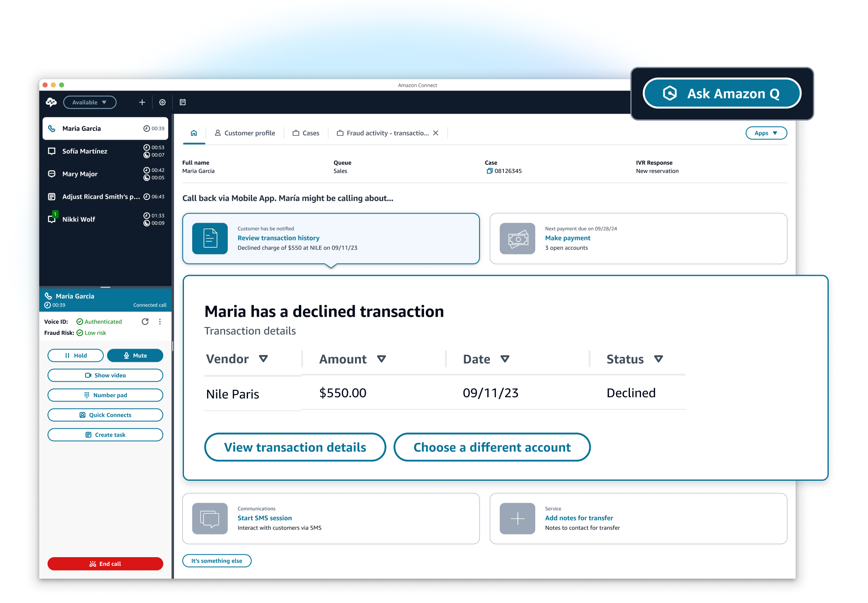
Task: Click the End call red button
Action: [105, 564]
